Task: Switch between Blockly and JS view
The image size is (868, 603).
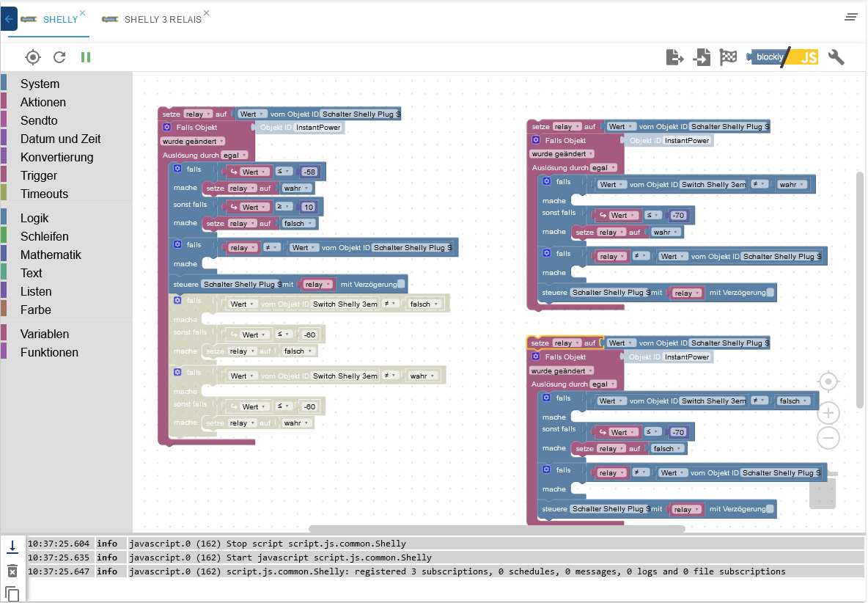Action: click(782, 57)
